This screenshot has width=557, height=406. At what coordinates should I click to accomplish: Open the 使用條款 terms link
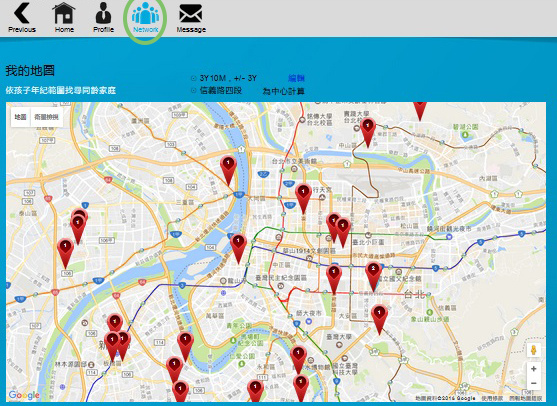pyautogui.click(x=493, y=398)
